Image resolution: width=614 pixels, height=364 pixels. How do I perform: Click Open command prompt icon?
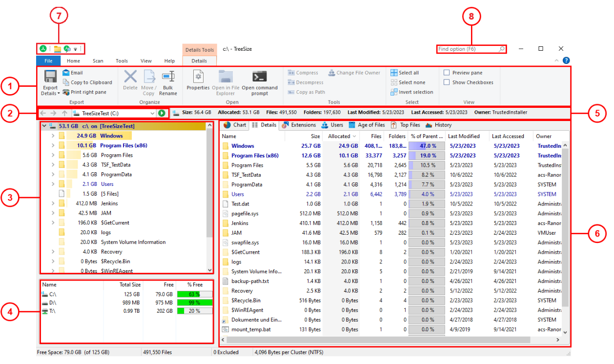pos(260,77)
